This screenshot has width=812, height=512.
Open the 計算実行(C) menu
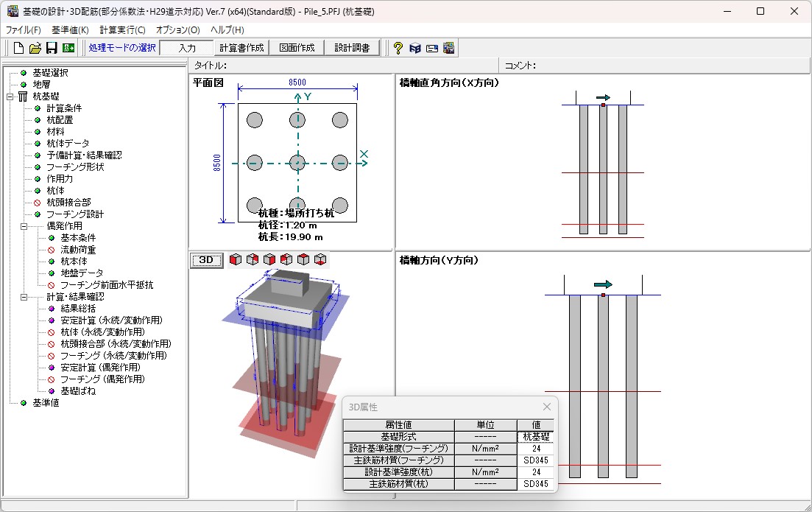point(122,30)
